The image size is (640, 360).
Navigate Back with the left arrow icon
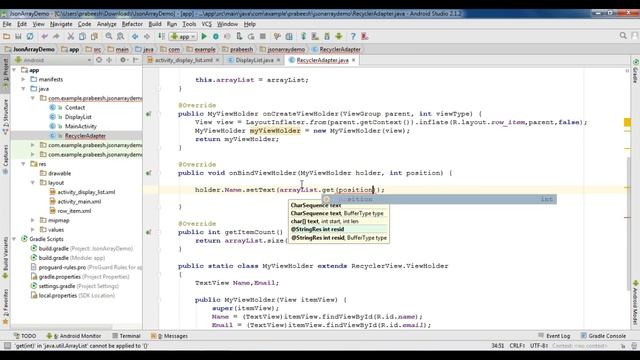tap(135, 36)
